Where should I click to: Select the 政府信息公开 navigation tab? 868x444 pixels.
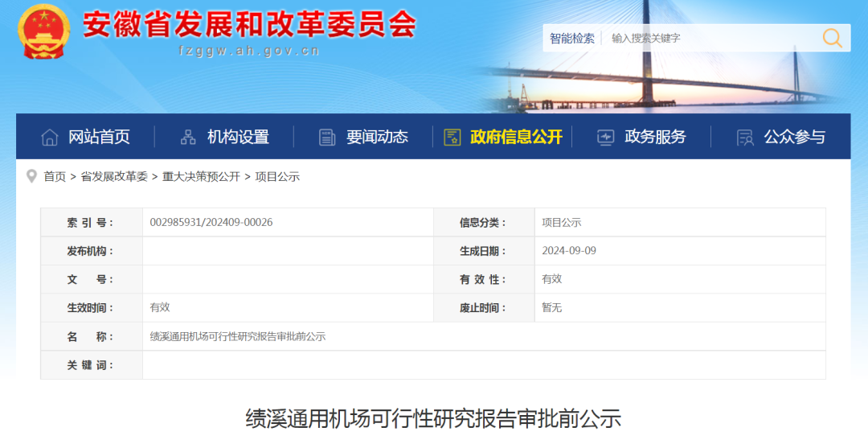[516, 138]
